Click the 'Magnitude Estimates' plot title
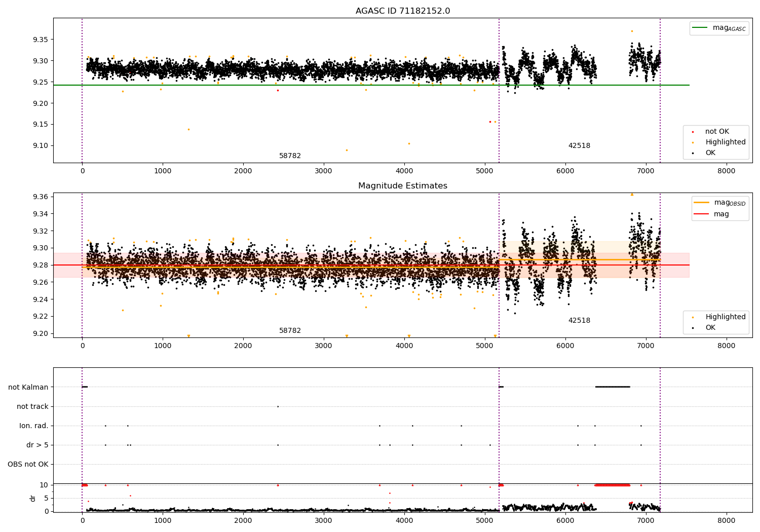 [403, 186]
